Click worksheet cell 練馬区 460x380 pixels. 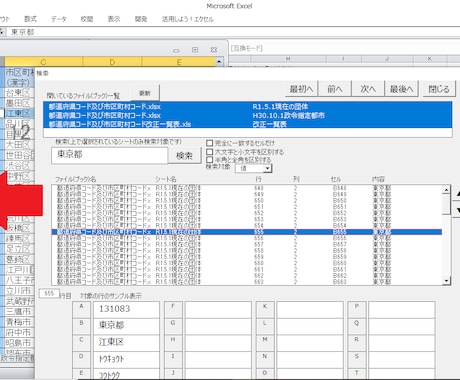(x=19, y=238)
